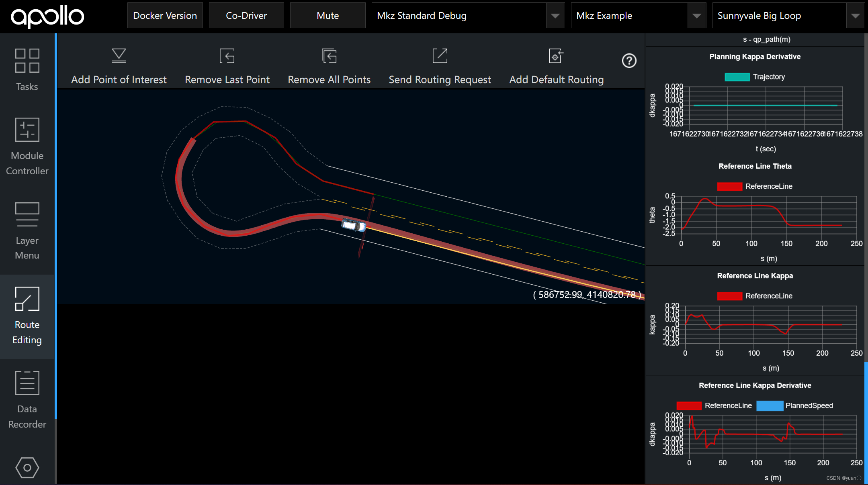Click the Data Recorder menu label
Viewport: 868px width, 485px height.
[x=27, y=417]
